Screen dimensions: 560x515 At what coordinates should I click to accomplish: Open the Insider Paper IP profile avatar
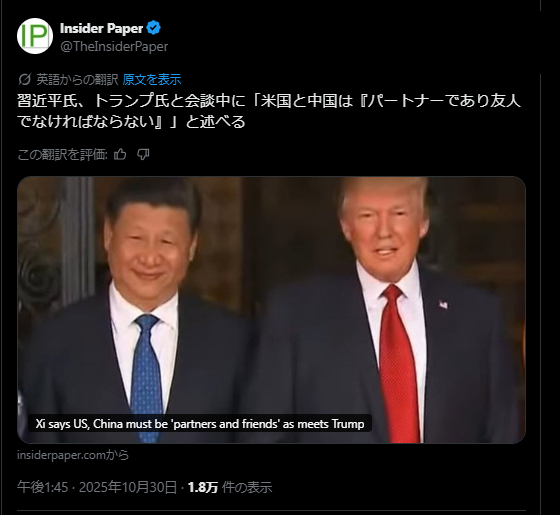pyautogui.click(x=35, y=36)
